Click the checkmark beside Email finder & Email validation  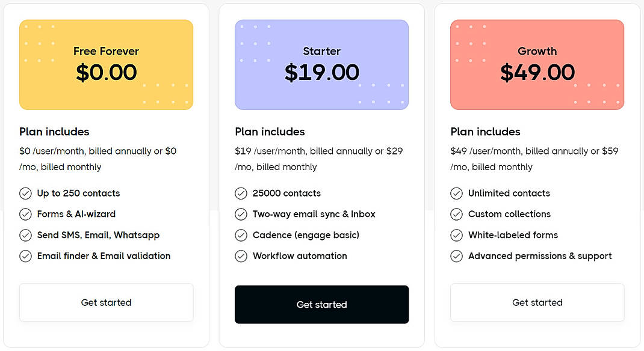(x=25, y=256)
